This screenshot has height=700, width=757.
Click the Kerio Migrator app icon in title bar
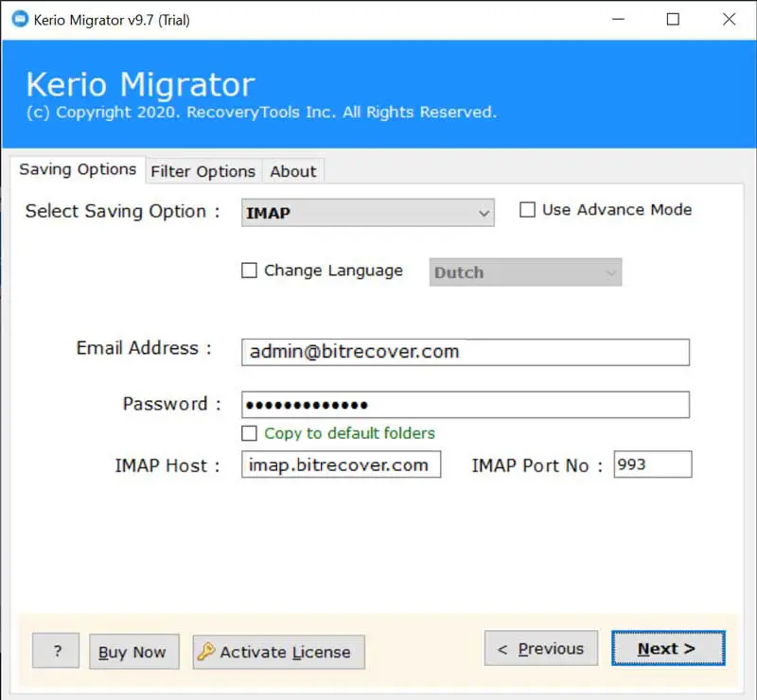20,19
